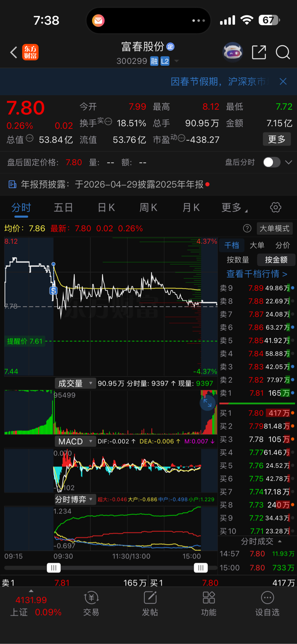Open the 更多 chart periods dropdown
Viewport: 297px width, 644px height.
234,208
